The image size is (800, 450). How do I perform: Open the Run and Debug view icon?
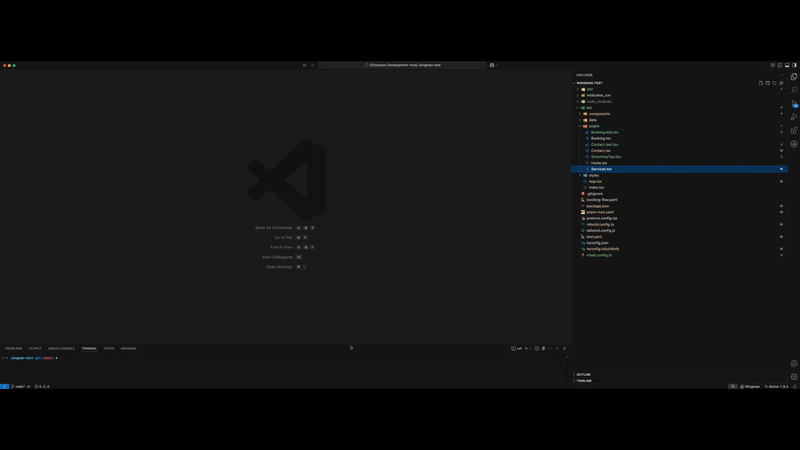(794, 117)
